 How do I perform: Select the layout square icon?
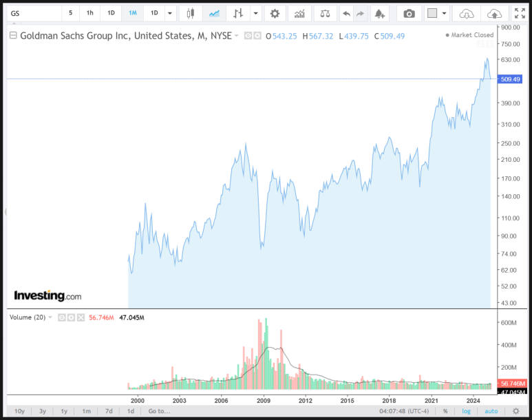(x=432, y=13)
